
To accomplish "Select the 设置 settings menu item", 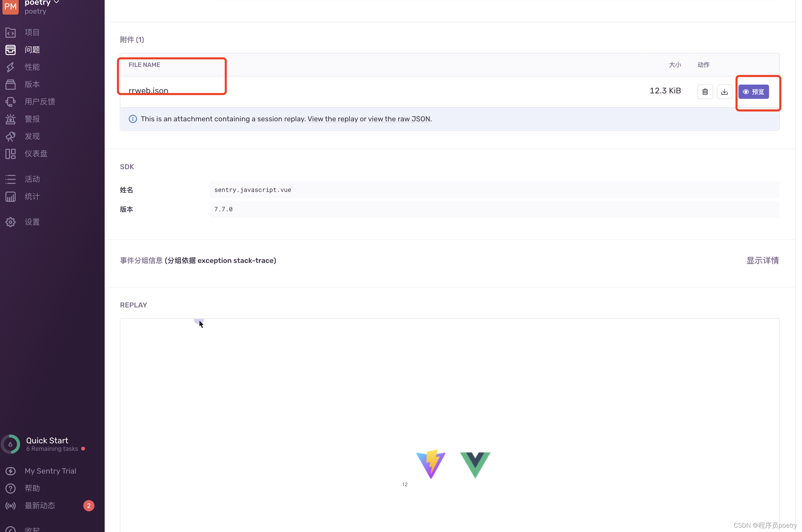I will point(32,222).
